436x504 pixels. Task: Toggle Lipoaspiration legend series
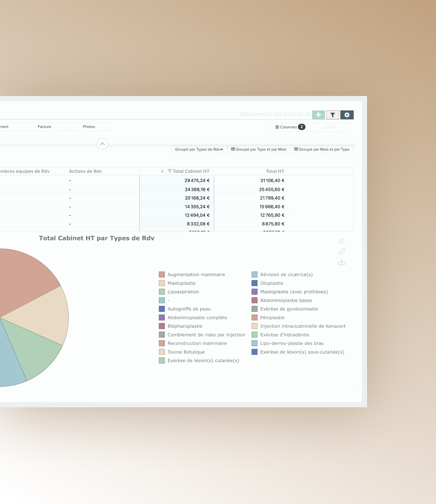[183, 292]
